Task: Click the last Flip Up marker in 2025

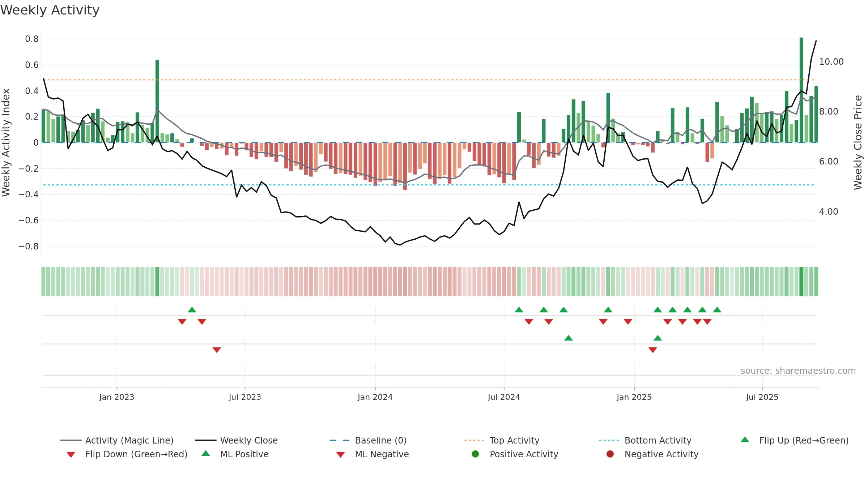Action: point(717,310)
